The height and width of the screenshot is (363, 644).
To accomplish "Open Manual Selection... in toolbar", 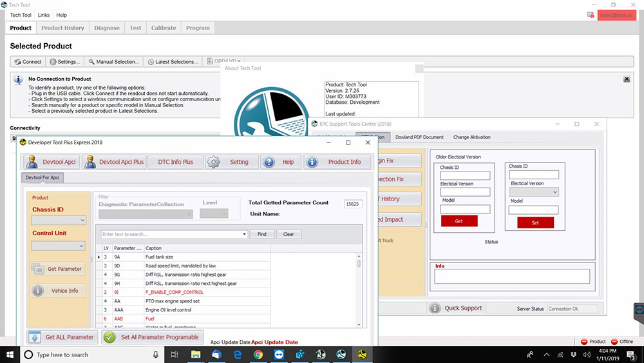I will tap(114, 62).
